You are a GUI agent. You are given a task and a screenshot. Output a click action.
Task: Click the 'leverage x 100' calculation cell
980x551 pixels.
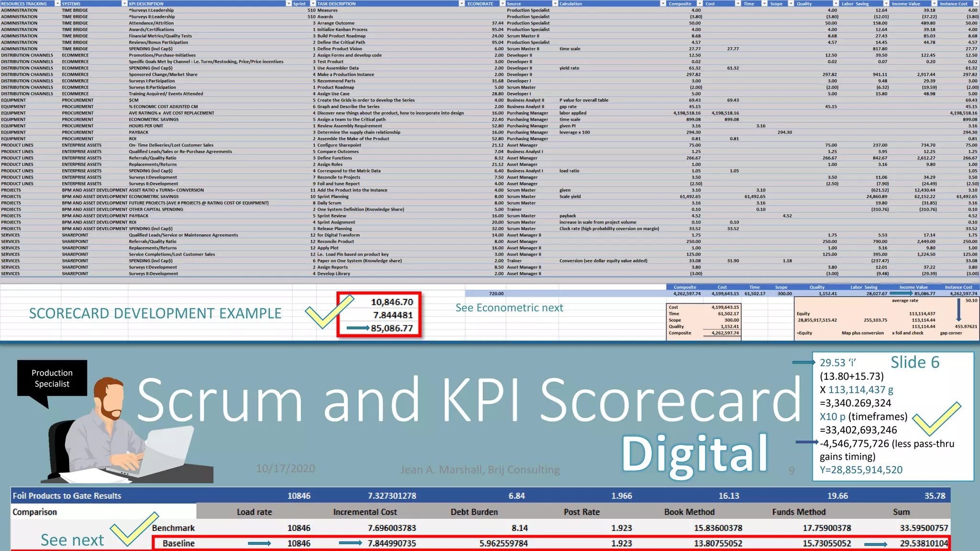point(575,132)
